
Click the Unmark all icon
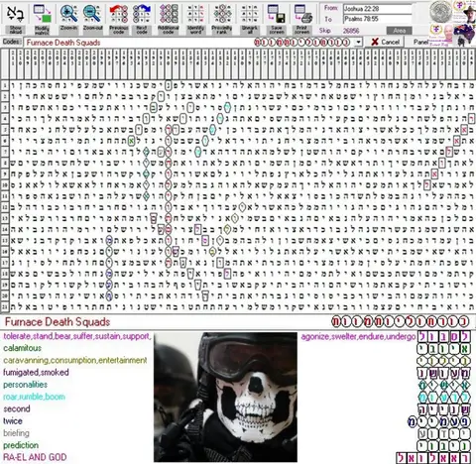point(250,14)
